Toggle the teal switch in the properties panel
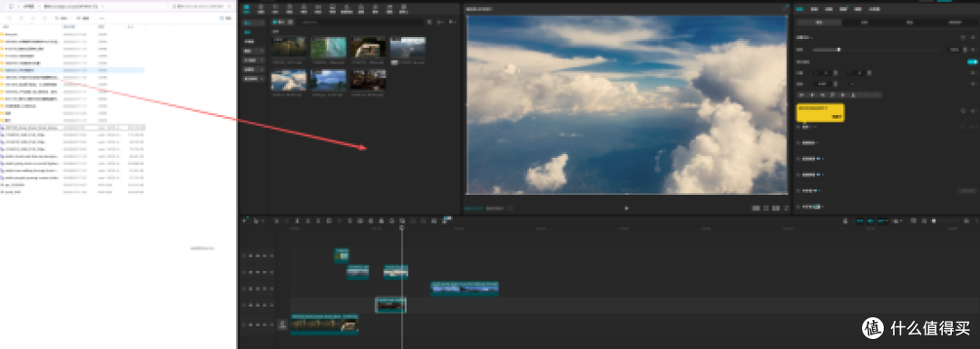Image resolution: width=980 pixels, height=349 pixels. click(972, 62)
